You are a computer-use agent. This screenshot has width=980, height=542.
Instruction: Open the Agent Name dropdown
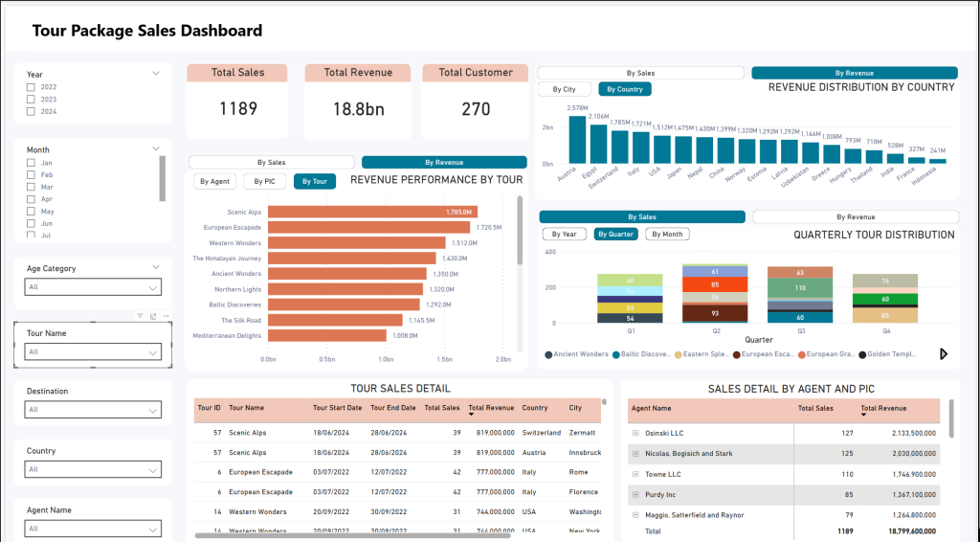(93, 529)
